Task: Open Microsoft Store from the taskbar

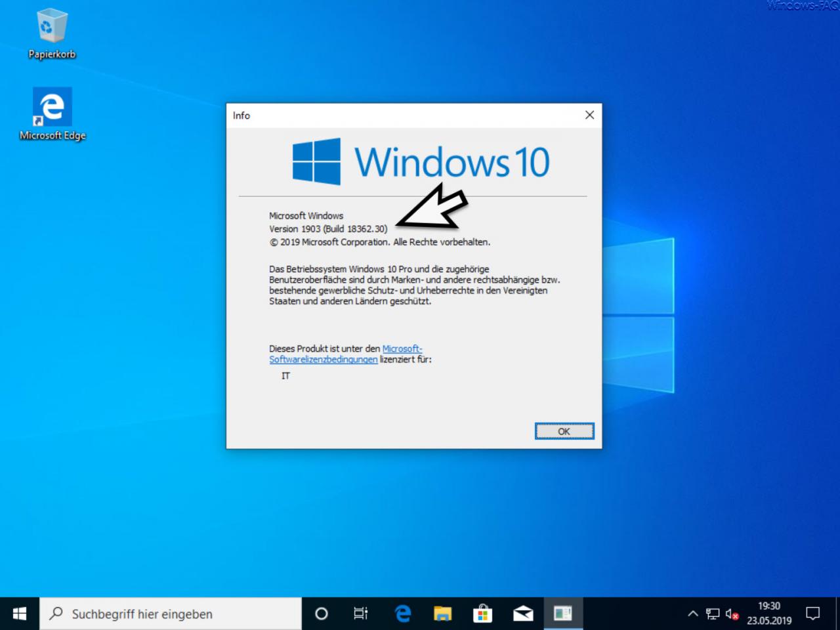Action: pos(483,614)
